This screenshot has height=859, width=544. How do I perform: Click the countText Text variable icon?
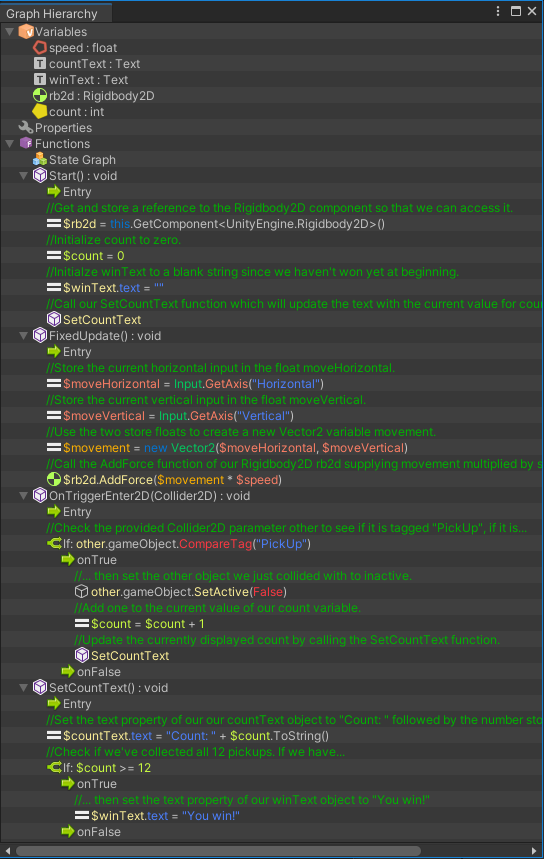point(40,64)
